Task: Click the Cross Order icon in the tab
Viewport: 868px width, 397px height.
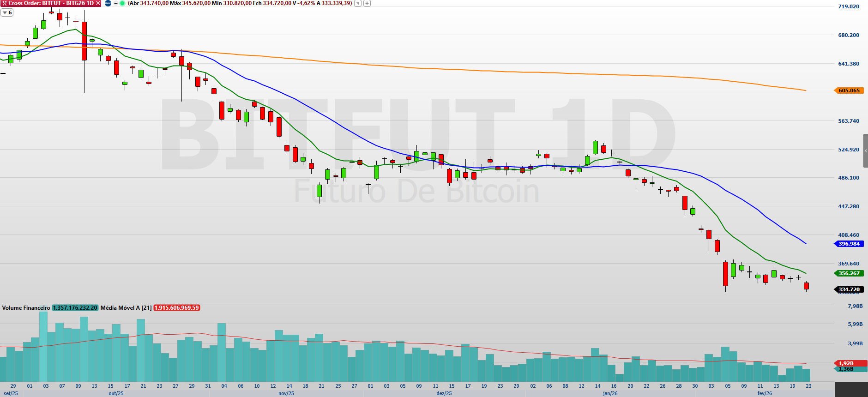Action: pos(4,3)
